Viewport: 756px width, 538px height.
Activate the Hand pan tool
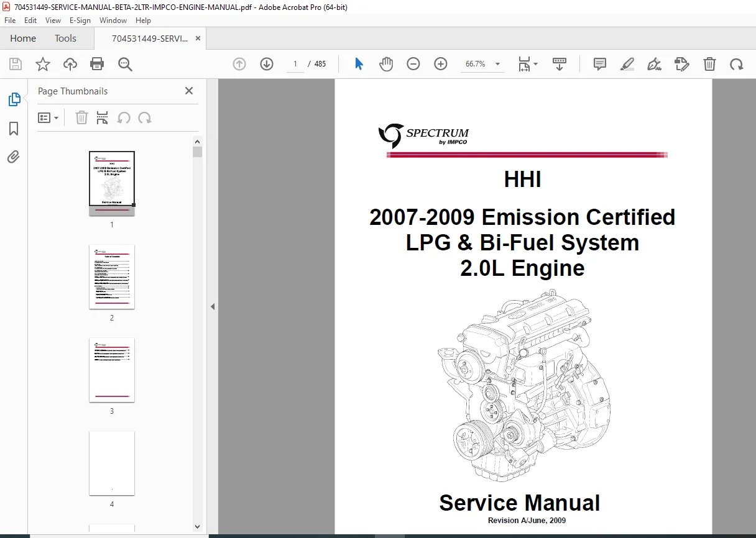pos(386,64)
